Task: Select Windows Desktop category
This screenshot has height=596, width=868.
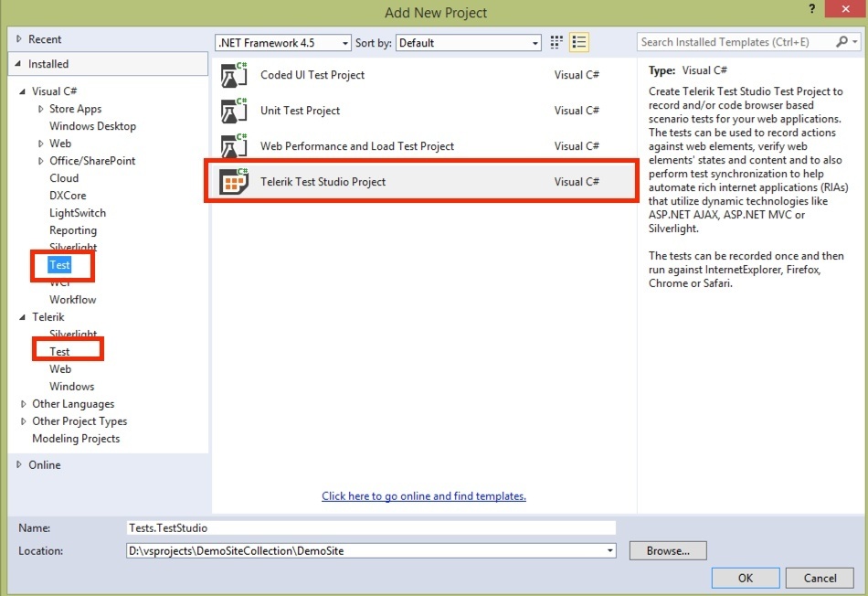Action: (x=92, y=126)
